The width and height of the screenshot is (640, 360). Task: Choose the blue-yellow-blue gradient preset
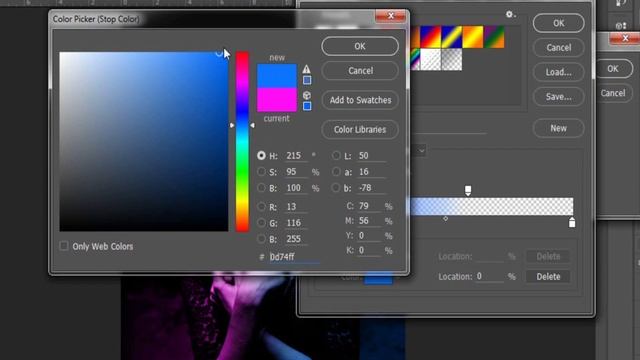click(x=451, y=37)
